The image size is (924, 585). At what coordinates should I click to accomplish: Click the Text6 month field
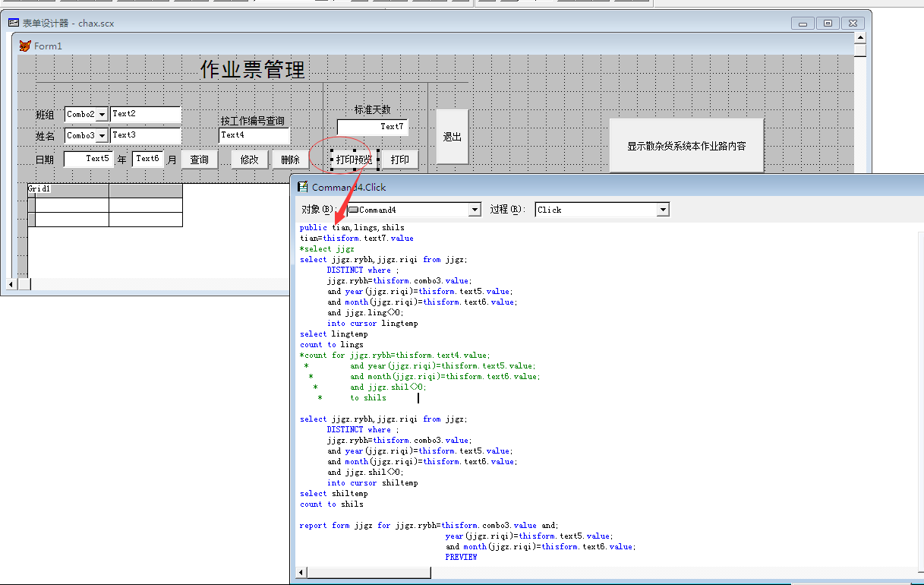pyautogui.click(x=148, y=160)
